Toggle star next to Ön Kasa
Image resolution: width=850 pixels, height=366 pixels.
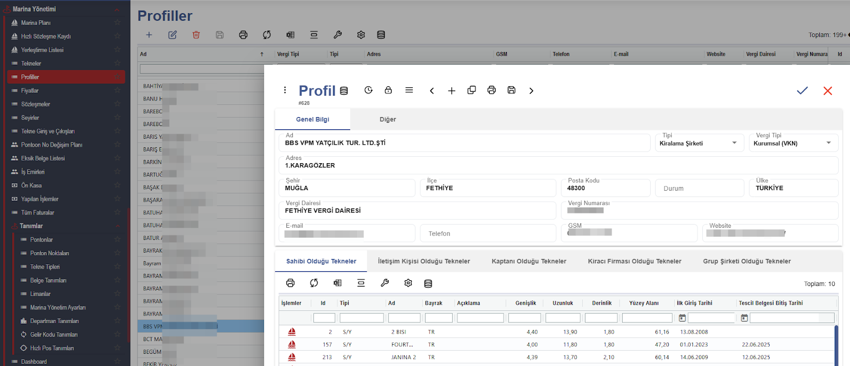[x=117, y=185]
